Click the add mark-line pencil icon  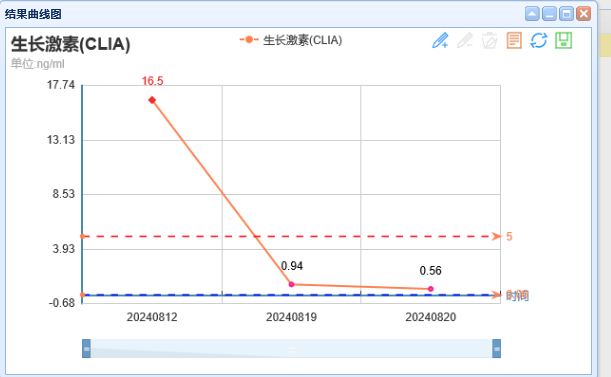tap(440, 41)
